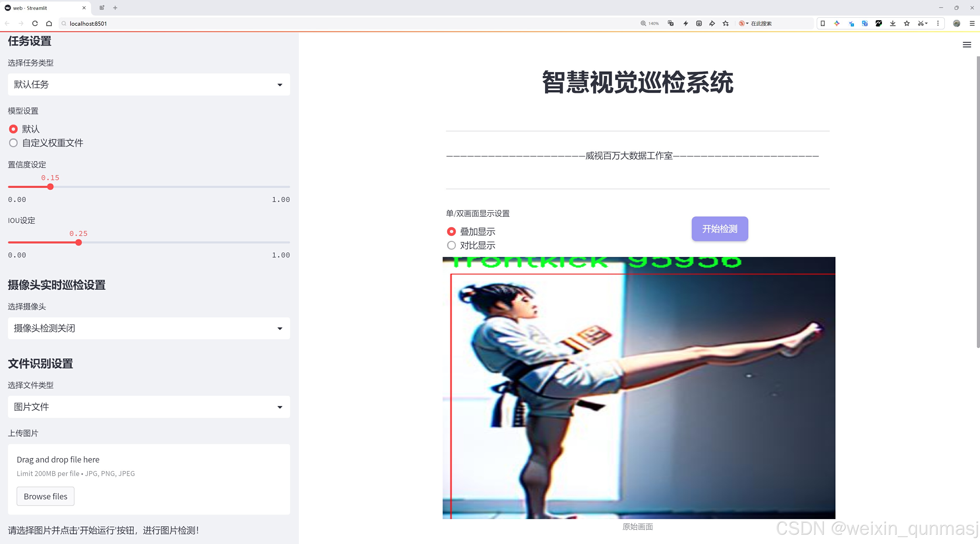The width and height of the screenshot is (980, 544).
Task: Click the Browse files button
Action: [x=45, y=496]
